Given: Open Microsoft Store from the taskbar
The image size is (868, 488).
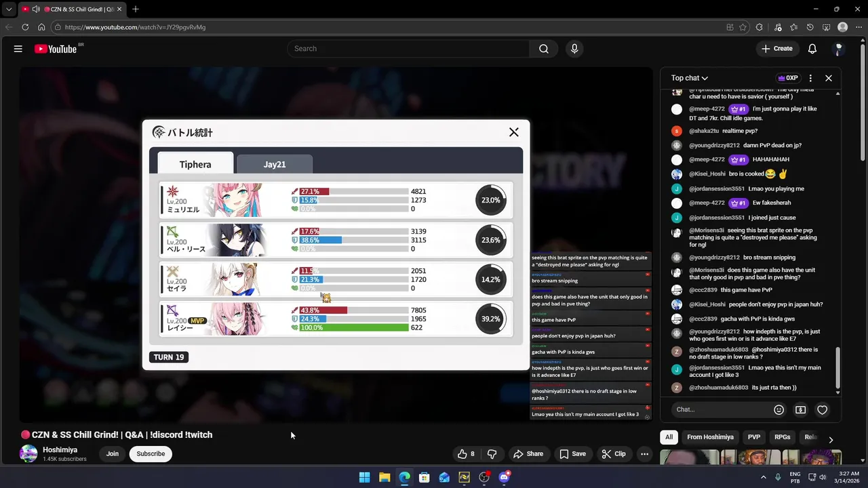Looking at the screenshot, I should [x=424, y=477].
